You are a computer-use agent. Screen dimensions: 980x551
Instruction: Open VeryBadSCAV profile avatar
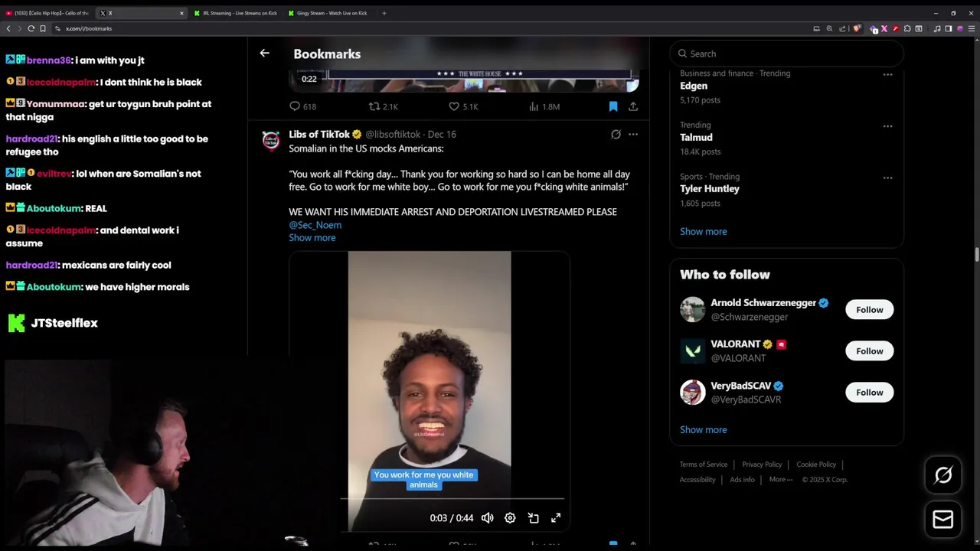tap(692, 392)
